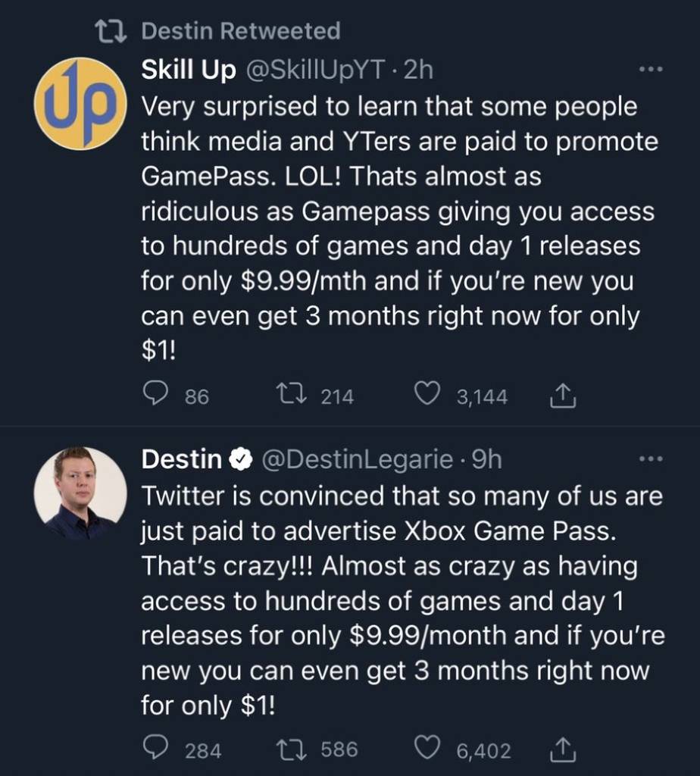This screenshot has width=700, height=776.
Task: Open more options on Destin's tweet
Action: coord(651,459)
